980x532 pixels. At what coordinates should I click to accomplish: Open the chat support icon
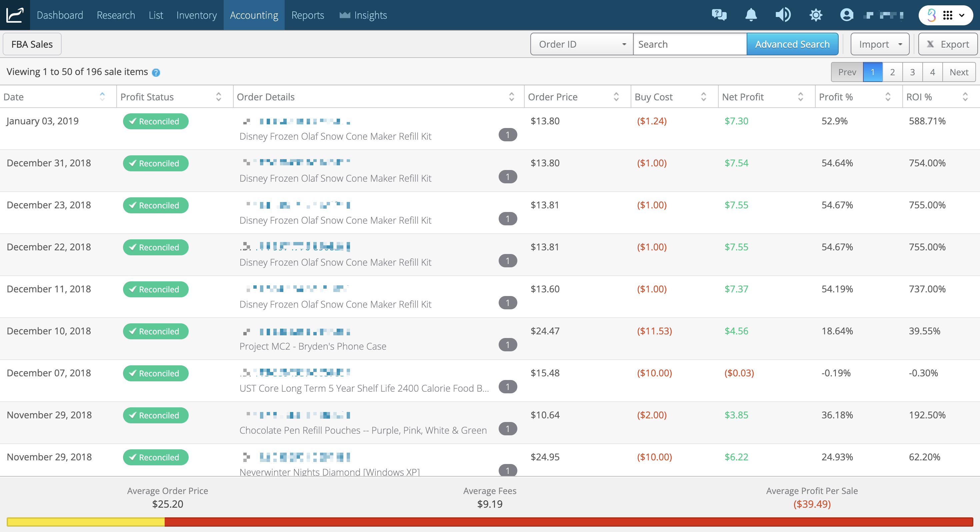coord(719,15)
